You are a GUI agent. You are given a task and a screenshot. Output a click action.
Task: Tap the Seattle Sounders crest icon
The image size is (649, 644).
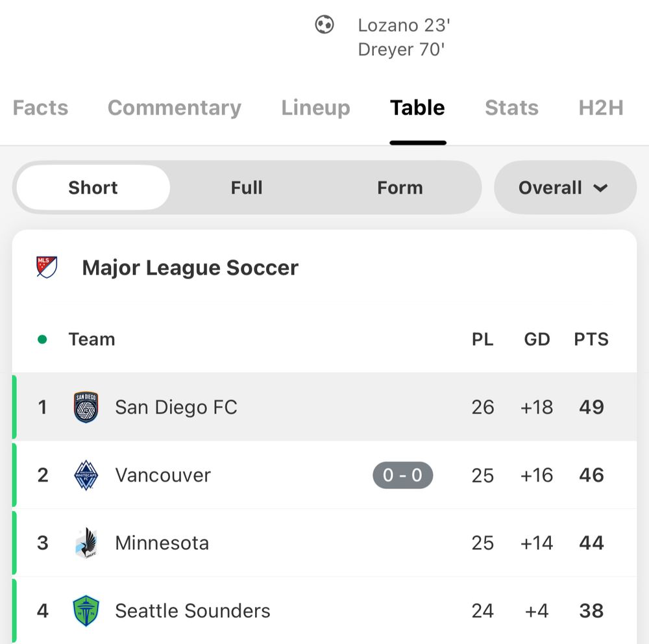[x=86, y=611]
